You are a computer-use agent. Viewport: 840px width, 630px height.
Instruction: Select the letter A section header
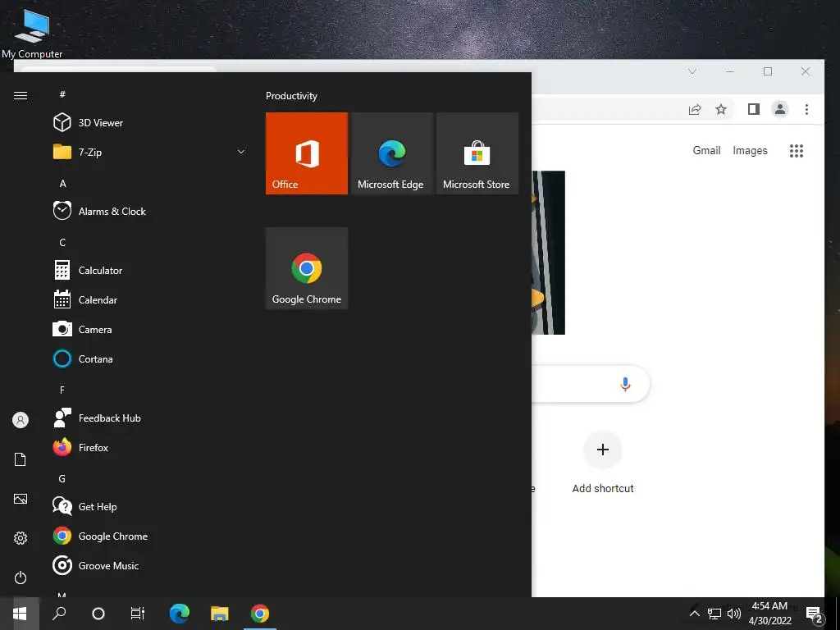coord(62,183)
